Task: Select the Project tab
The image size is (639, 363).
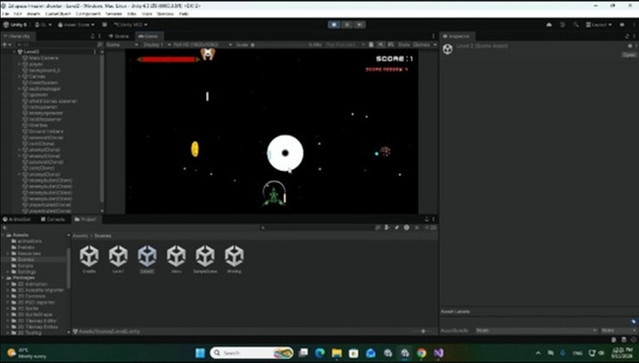Action: pos(86,219)
